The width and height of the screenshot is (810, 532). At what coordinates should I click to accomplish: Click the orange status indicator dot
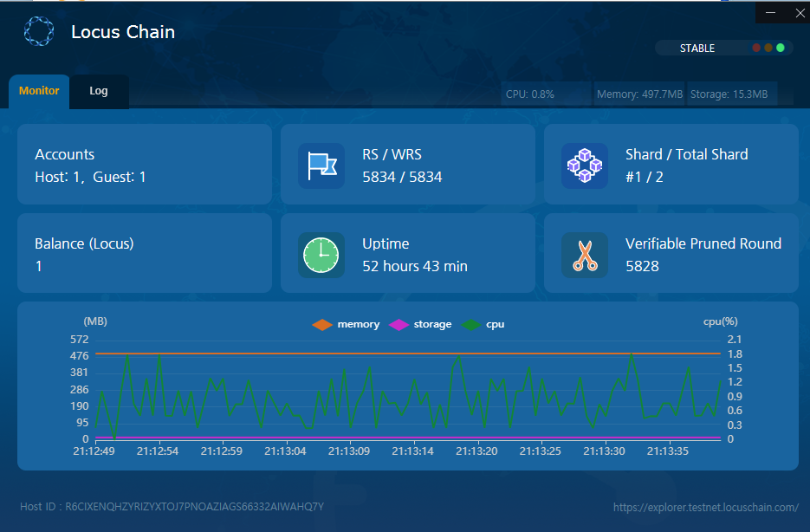point(768,48)
